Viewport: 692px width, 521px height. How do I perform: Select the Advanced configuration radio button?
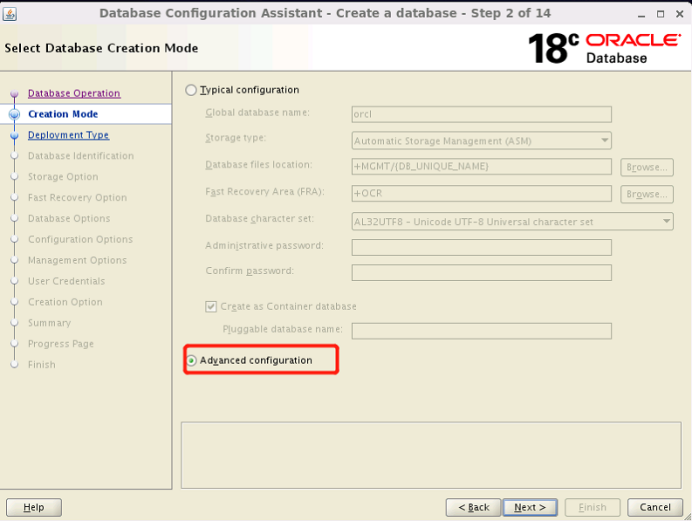point(192,360)
